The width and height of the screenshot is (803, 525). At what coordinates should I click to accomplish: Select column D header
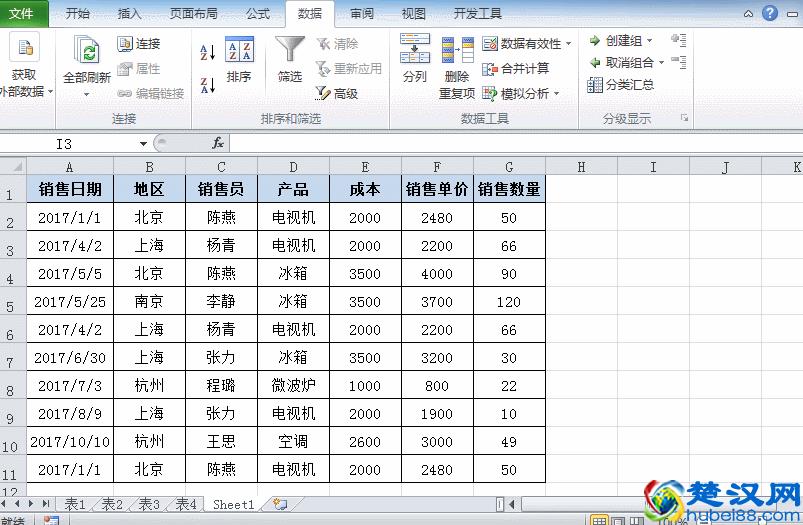pyautogui.click(x=293, y=167)
